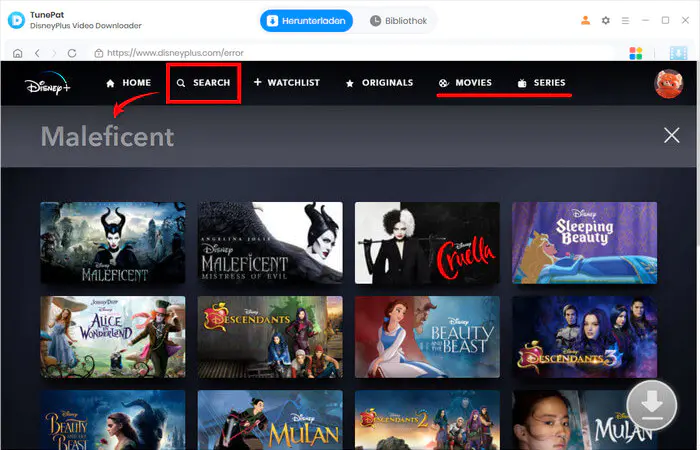Open MOVIES in Disney+ nav

[465, 83]
